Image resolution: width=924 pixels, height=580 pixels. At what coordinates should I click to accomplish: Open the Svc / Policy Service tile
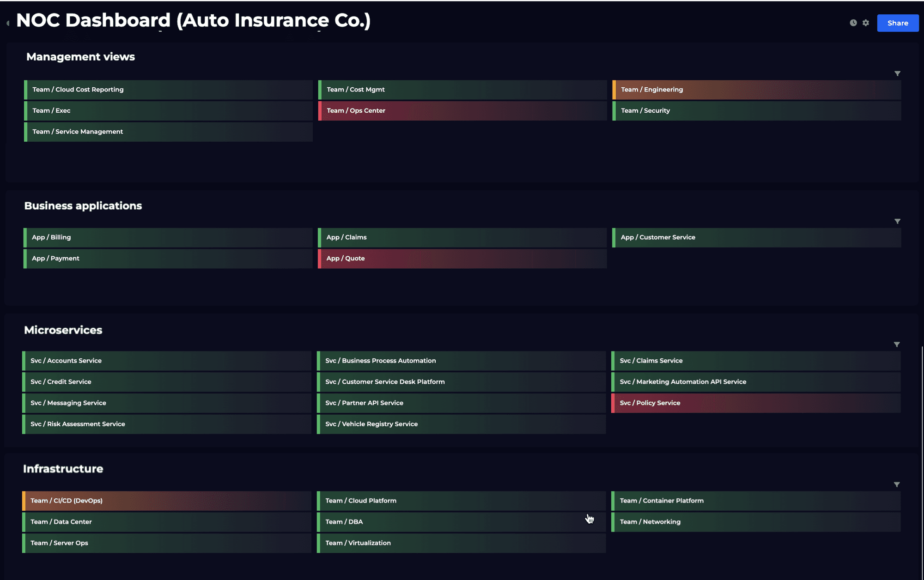756,403
